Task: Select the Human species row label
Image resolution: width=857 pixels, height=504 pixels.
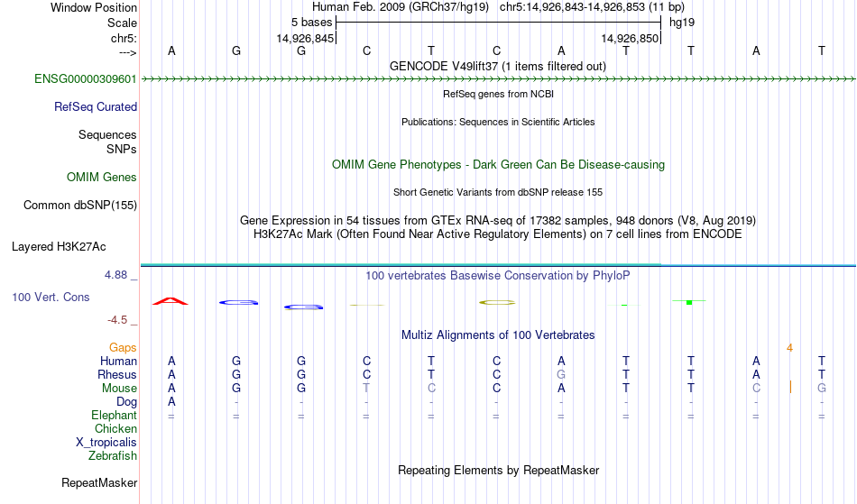Action: pos(118,361)
